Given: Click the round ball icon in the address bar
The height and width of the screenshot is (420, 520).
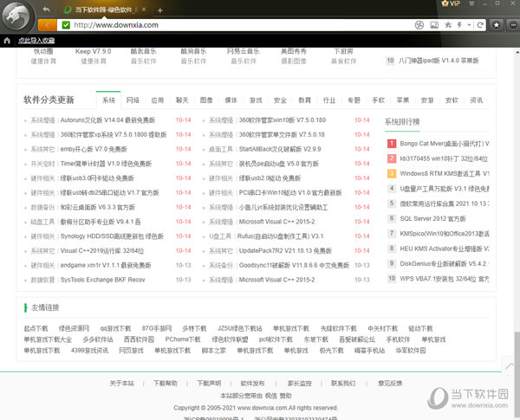Looking at the screenshot, I should [x=419, y=25].
